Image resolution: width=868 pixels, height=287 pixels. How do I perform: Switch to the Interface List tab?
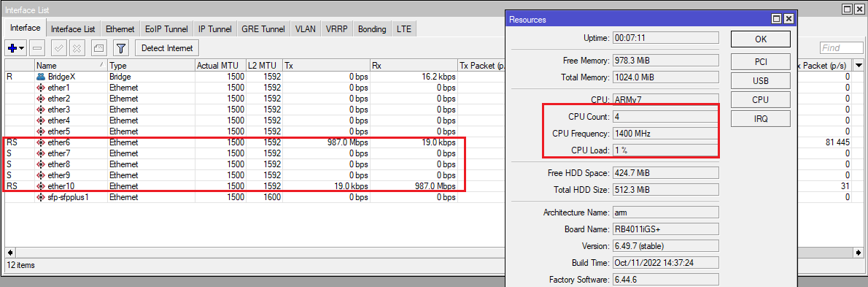(x=73, y=28)
